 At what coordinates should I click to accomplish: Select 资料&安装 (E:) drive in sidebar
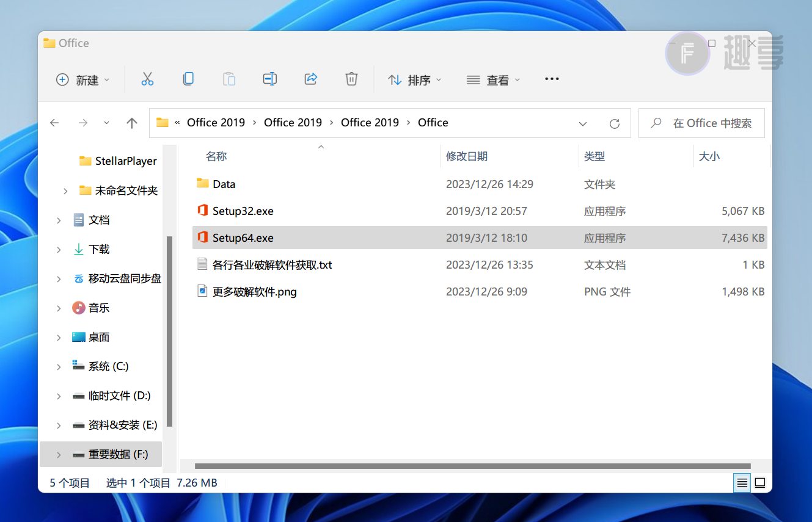pos(123,425)
